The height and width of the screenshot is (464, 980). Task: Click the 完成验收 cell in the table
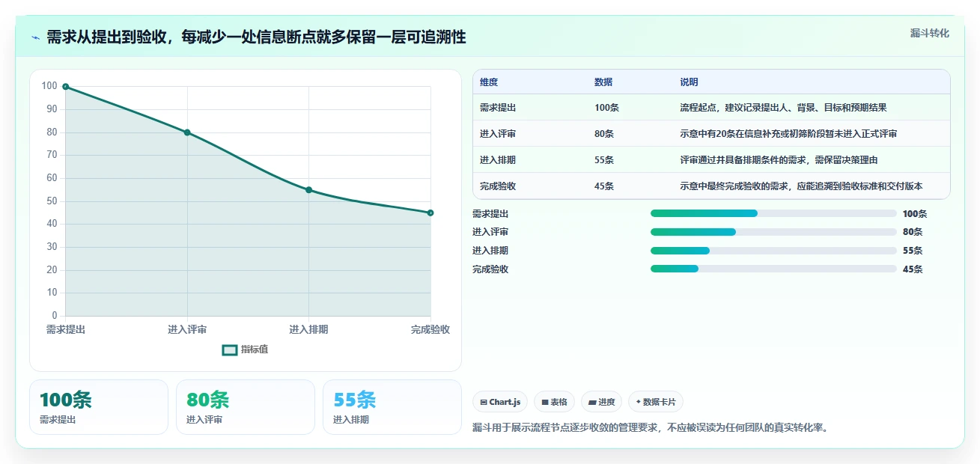tap(498, 186)
